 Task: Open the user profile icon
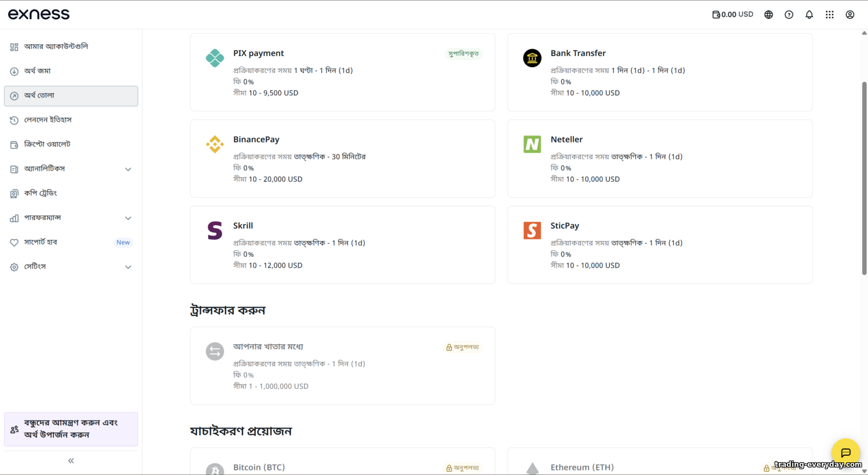pyautogui.click(x=849, y=14)
